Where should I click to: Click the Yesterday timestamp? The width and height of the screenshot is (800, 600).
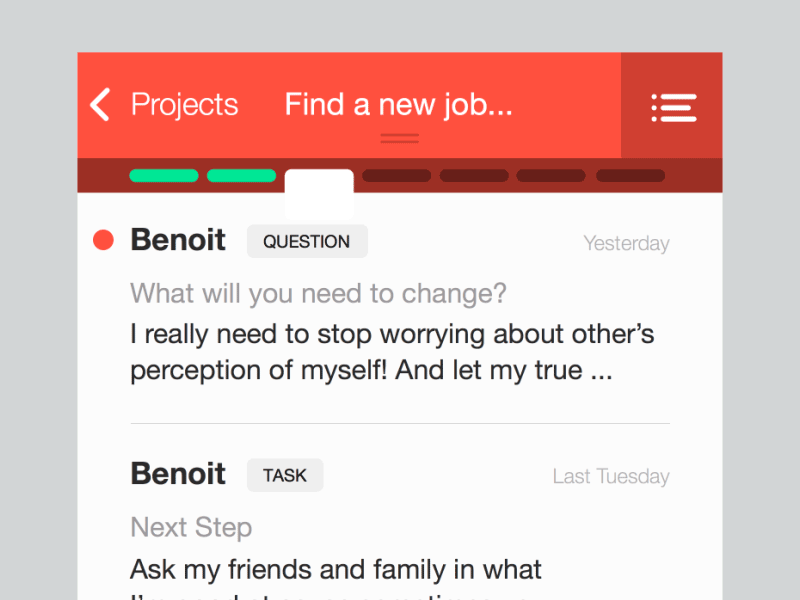(627, 243)
